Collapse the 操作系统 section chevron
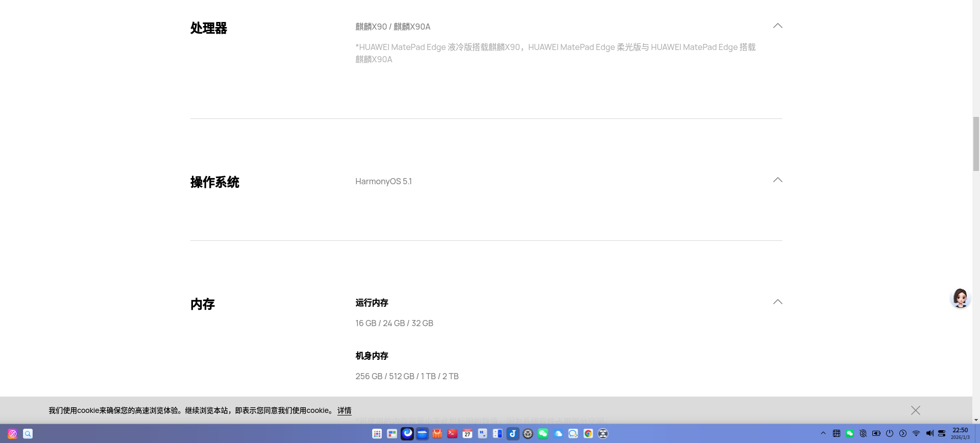 [777, 180]
